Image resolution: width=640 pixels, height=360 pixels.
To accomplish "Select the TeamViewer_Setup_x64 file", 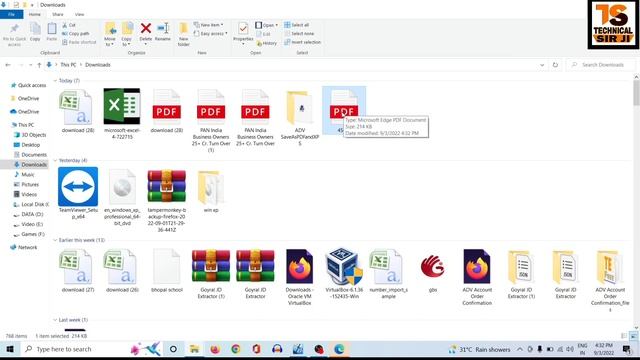I will (78, 193).
